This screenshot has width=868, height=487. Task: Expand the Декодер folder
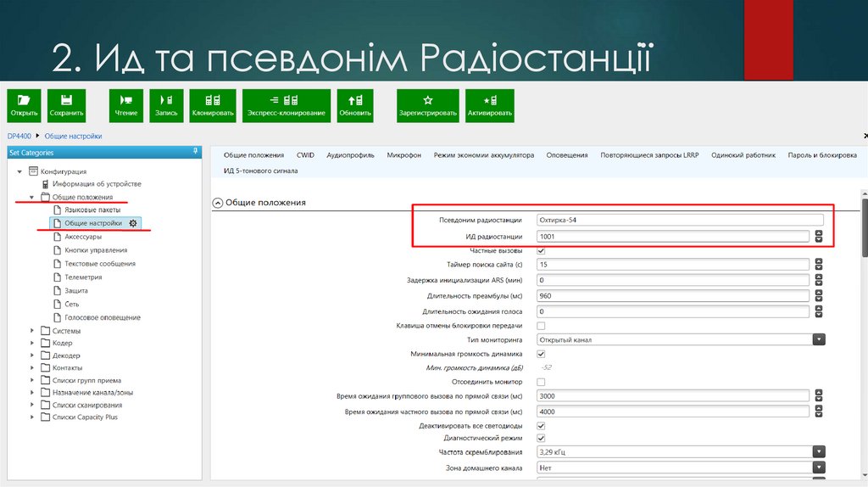coord(31,355)
